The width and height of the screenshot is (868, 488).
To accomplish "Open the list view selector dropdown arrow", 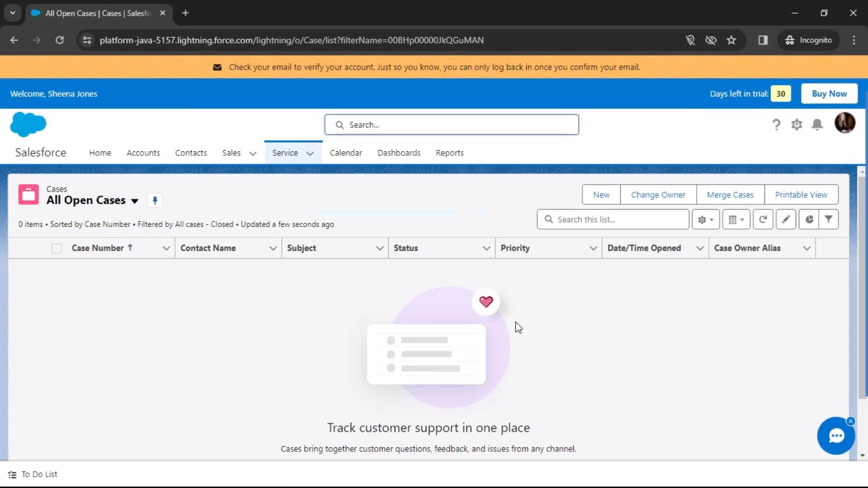I will (134, 201).
